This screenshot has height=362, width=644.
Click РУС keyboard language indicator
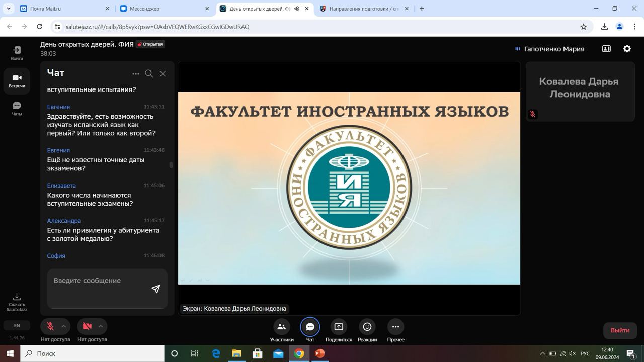coord(585,353)
